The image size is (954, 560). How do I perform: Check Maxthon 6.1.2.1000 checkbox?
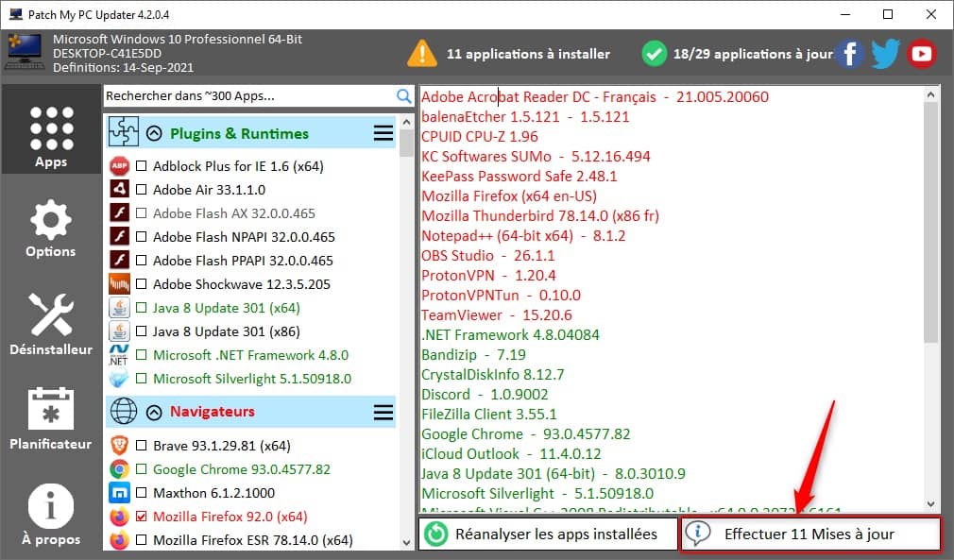click(141, 493)
